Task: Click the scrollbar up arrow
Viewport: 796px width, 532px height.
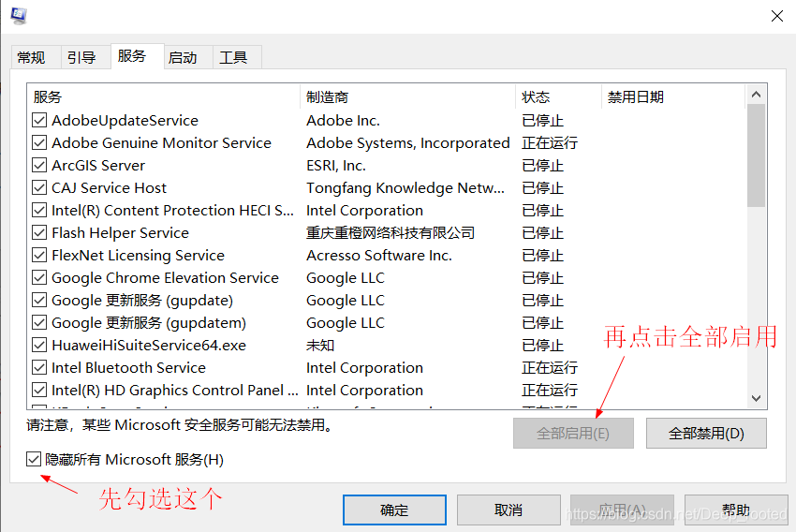Action: [x=756, y=95]
